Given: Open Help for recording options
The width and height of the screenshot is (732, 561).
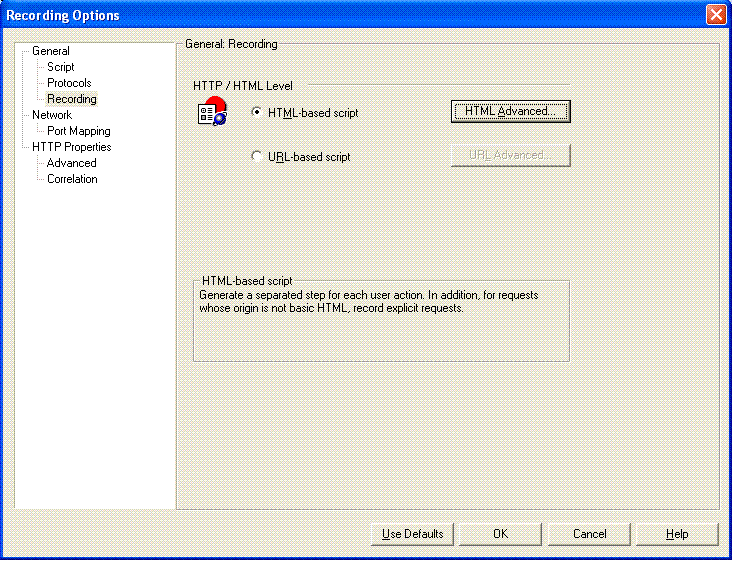Looking at the screenshot, I should pos(677,534).
